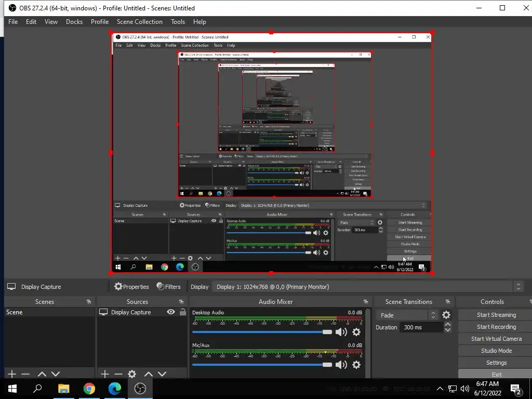Edit the Duration 300 ms field
This screenshot has width=532, height=399.
(x=422, y=327)
